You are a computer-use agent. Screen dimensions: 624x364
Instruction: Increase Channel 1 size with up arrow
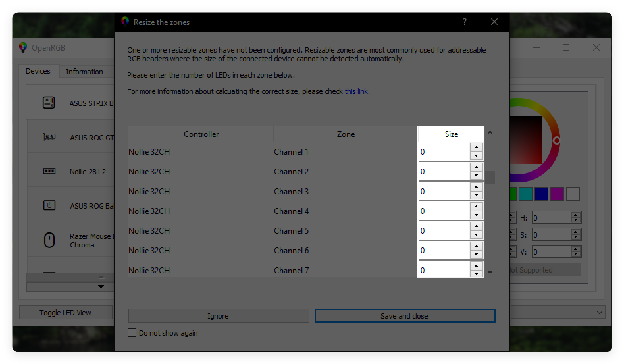click(477, 147)
